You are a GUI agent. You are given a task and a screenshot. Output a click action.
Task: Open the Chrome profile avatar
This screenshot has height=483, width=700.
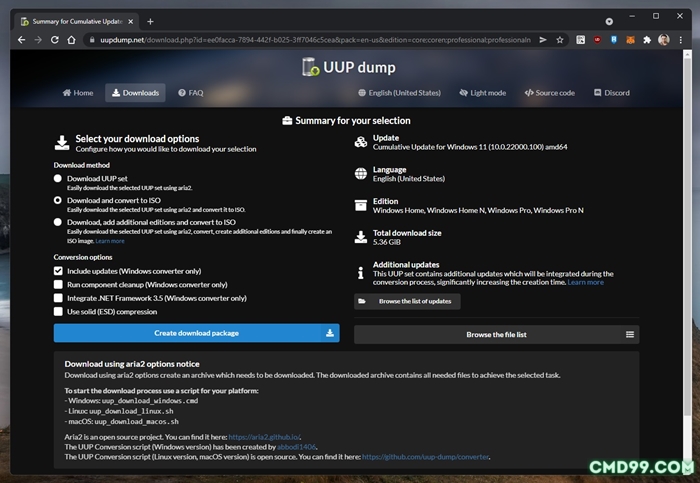click(x=663, y=40)
